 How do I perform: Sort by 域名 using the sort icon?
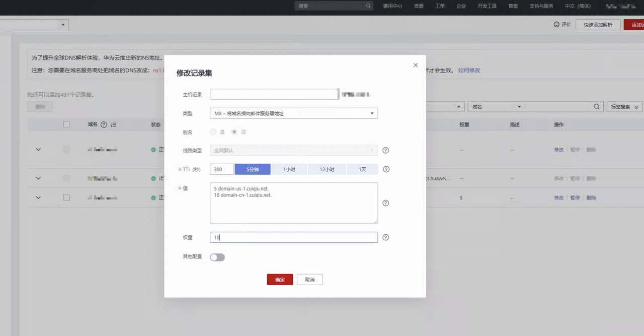click(113, 124)
